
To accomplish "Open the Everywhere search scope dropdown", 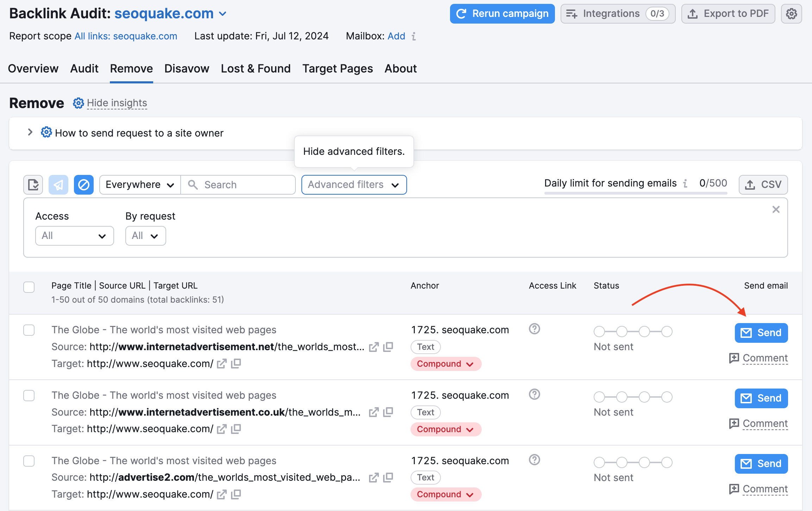I will pyautogui.click(x=140, y=185).
